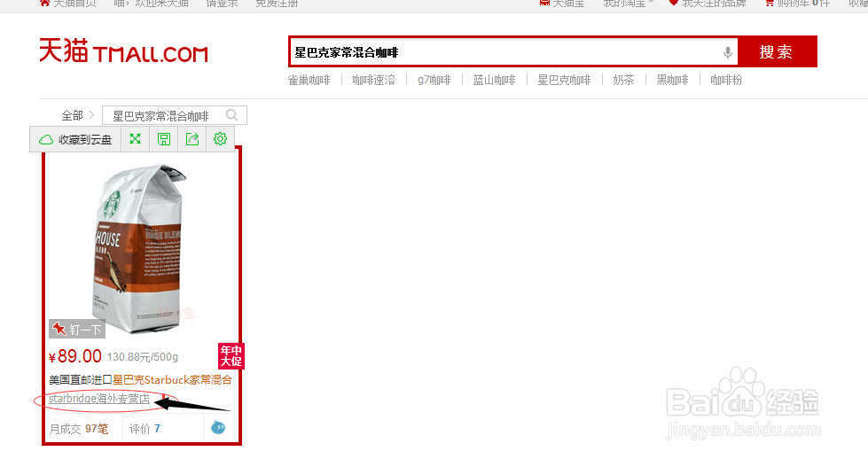This screenshot has width=868, height=459.
Task: Click the shopping cart icon in top bar
Action: (x=770, y=4)
